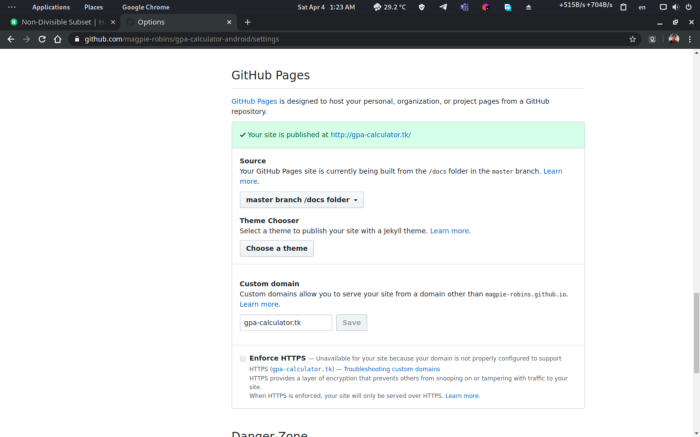The width and height of the screenshot is (700, 437).
Task: Close the Options tab
Action: click(x=229, y=22)
